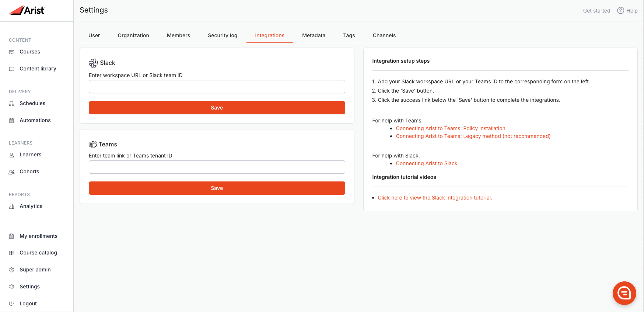Open Automations page
The width and height of the screenshot is (644, 312).
[35, 120]
